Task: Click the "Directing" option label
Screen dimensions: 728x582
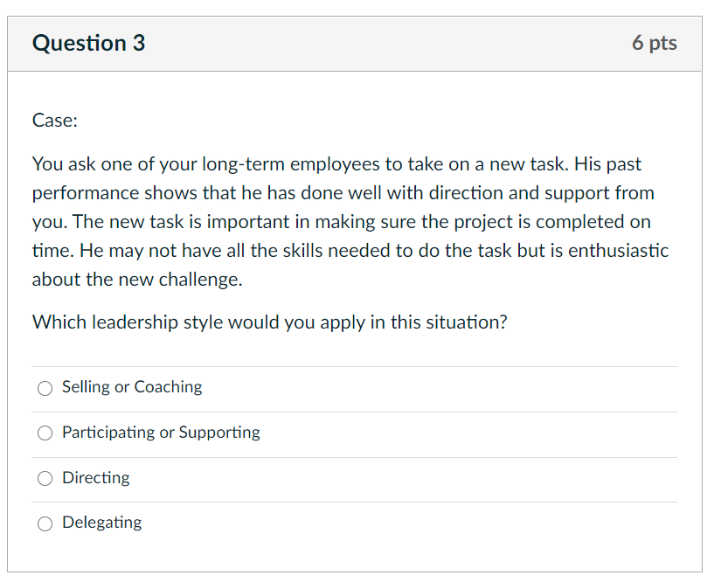Action: [95, 478]
